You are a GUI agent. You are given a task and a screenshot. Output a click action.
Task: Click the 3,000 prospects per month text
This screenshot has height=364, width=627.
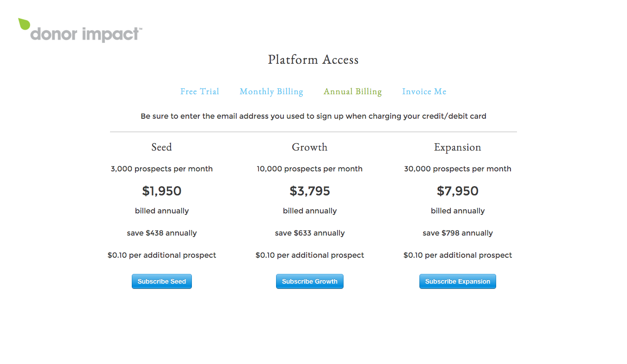click(x=162, y=169)
